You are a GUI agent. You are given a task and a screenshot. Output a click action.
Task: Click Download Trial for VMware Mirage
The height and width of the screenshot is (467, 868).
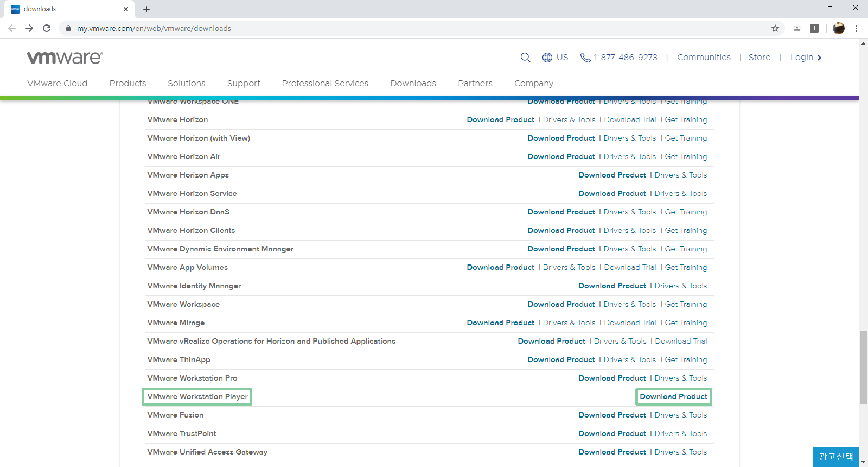click(x=630, y=323)
